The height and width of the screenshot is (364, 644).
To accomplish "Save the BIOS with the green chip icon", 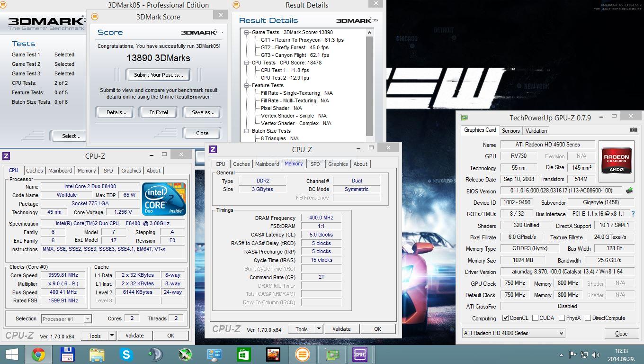I will point(629,191).
